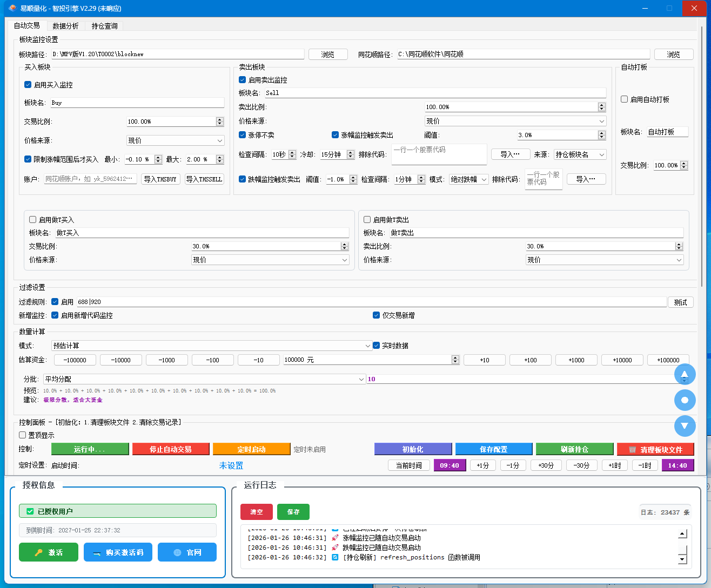
Task: Uncheck the 涨停不卖 checkbox
Action: pyautogui.click(x=243, y=135)
